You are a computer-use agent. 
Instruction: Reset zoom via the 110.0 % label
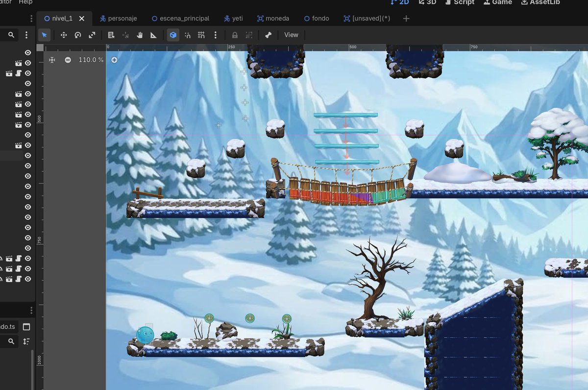tap(91, 60)
